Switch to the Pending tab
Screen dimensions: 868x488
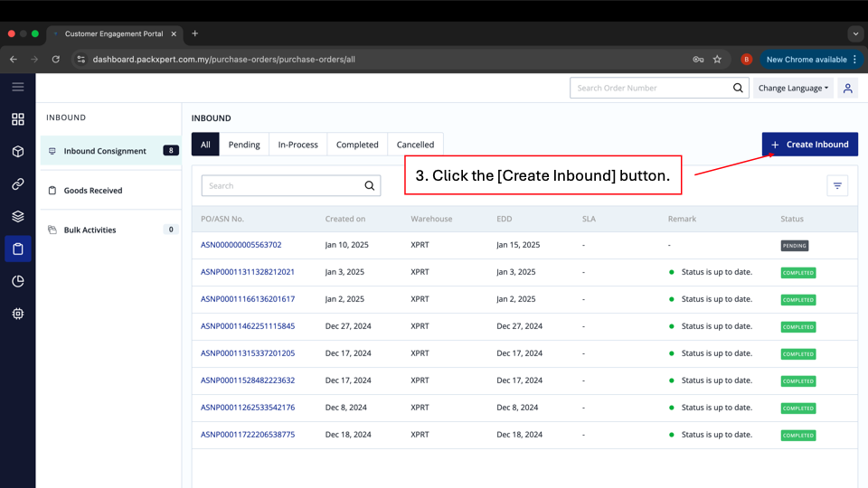tap(244, 145)
